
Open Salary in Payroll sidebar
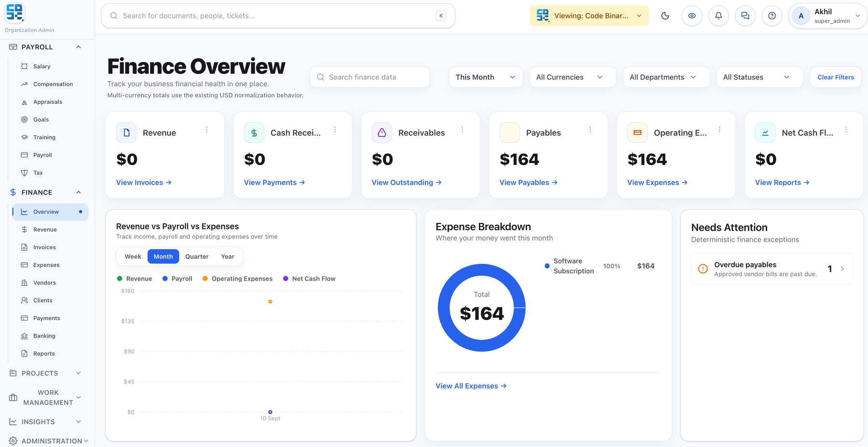50,67
